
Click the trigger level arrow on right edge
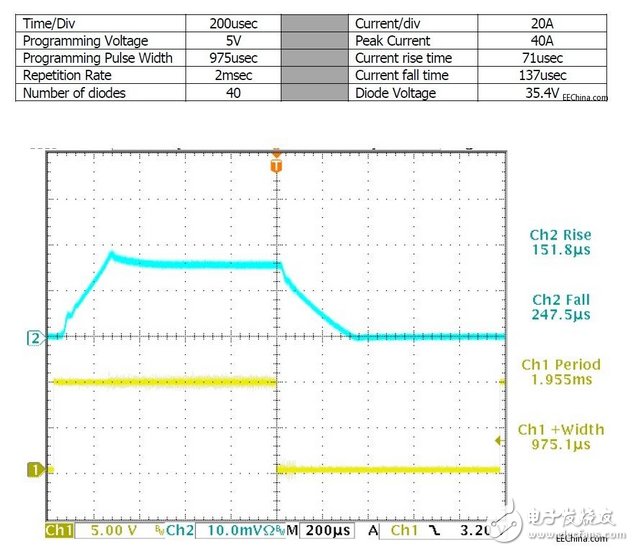point(500,439)
